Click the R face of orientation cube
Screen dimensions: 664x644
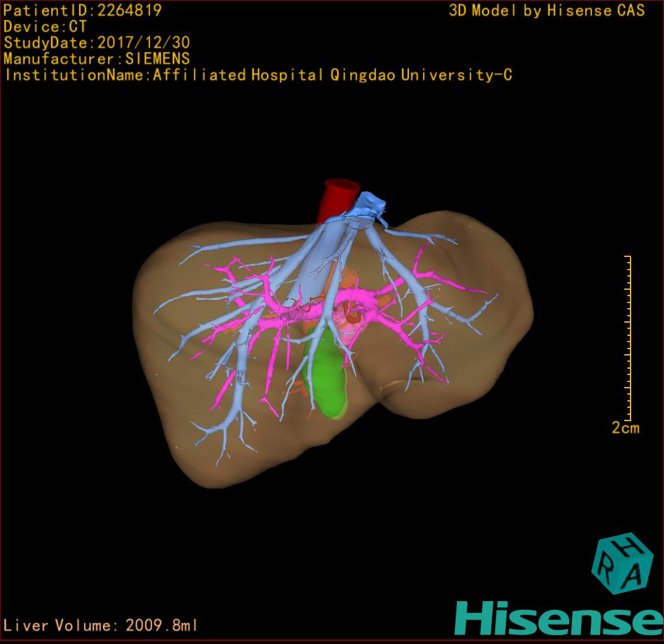click(x=605, y=571)
